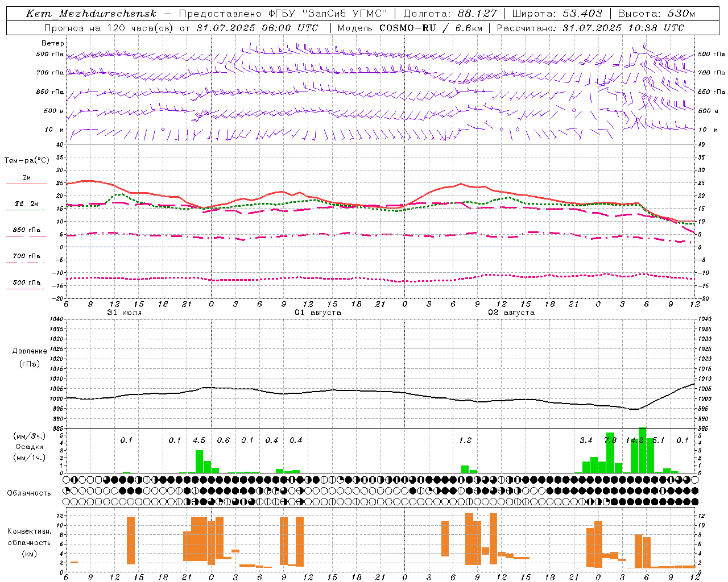Click the Ветер wind panel label
The height and width of the screenshot is (582, 728).
(x=53, y=43)
